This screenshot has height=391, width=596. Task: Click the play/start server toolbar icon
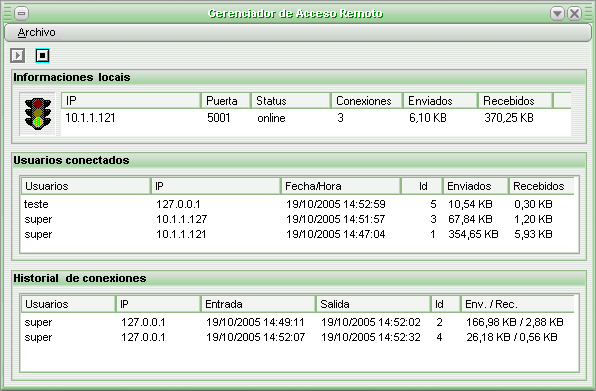tap(17, 55)
